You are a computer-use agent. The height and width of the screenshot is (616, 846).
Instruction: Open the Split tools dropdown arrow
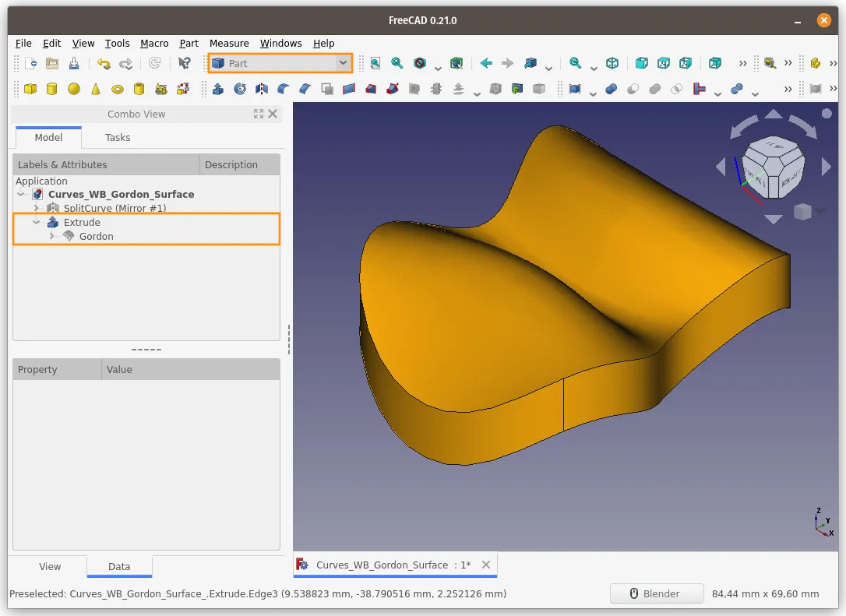pos(755,93)
